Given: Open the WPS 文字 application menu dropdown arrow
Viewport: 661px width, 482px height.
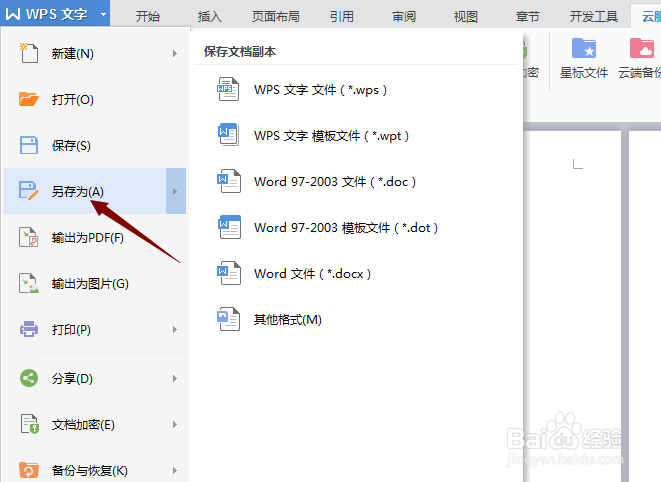Looking at the screenshot, I should [x=103, y=14].
